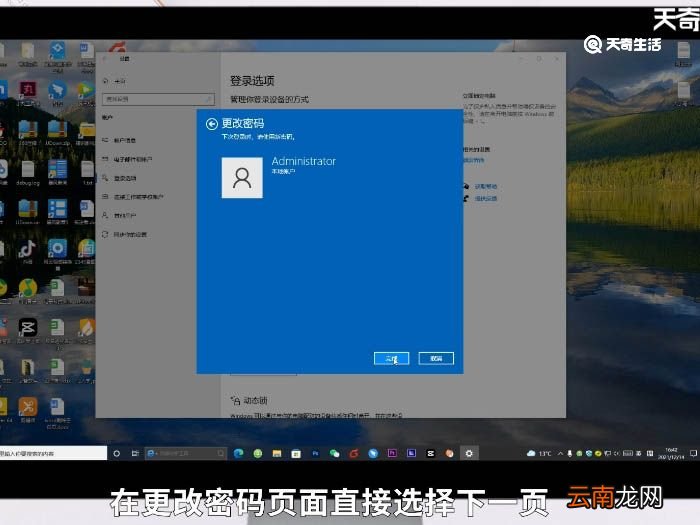
Task: Open Microsoft Store from the taskbar
Action: tap(296, 454)
